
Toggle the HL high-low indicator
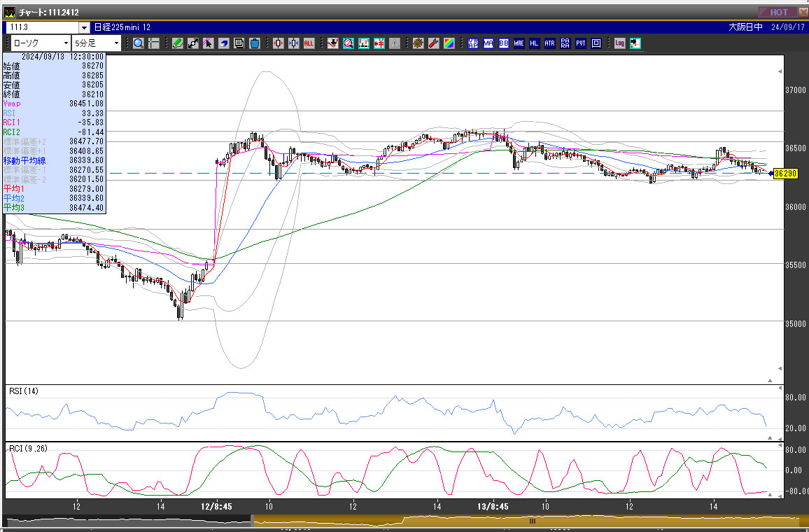(x=534, y=43)
